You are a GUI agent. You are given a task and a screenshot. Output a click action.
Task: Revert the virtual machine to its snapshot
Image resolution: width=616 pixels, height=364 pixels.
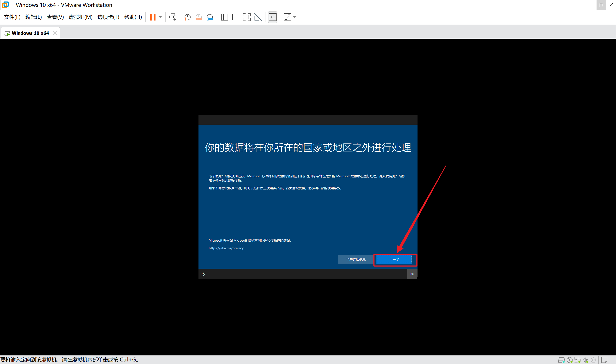coord(199,17)
